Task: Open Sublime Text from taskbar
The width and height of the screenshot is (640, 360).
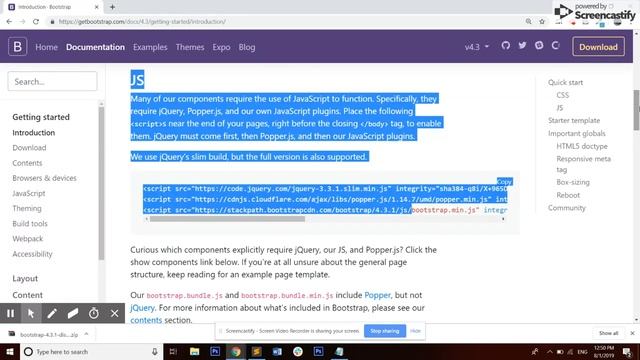Action: click(256, 351)
